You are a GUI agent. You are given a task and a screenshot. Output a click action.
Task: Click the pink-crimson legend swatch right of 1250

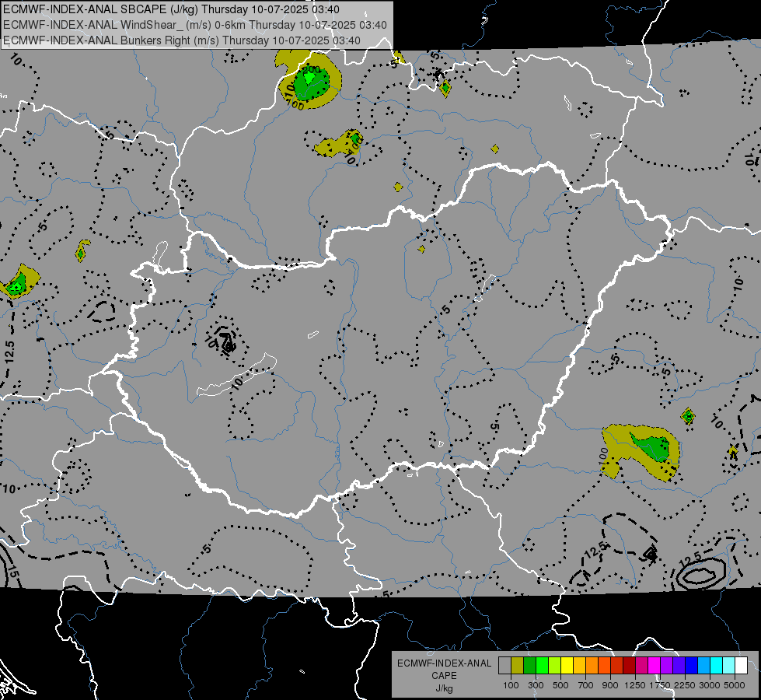pyautogui.click(x=641, y=666)
